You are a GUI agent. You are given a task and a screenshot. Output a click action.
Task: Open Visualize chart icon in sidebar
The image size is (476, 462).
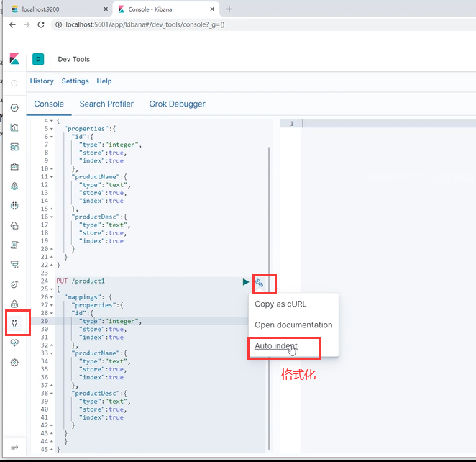pos(14,127)
